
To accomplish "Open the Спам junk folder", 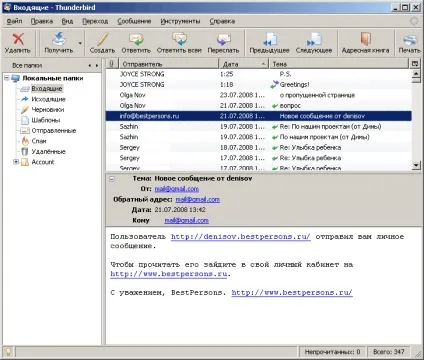I will click(39, 141).
